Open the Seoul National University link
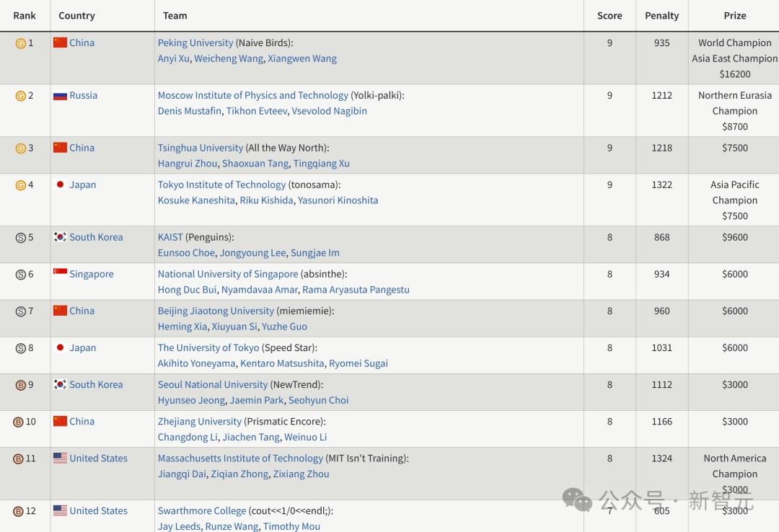 [x=213, y=384]
